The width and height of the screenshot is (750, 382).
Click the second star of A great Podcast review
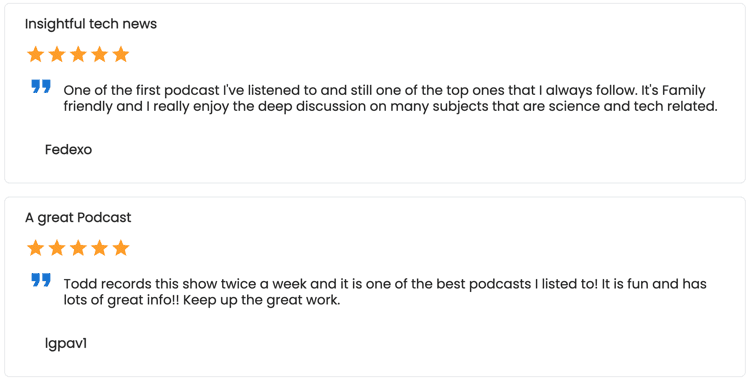(57, 248)
